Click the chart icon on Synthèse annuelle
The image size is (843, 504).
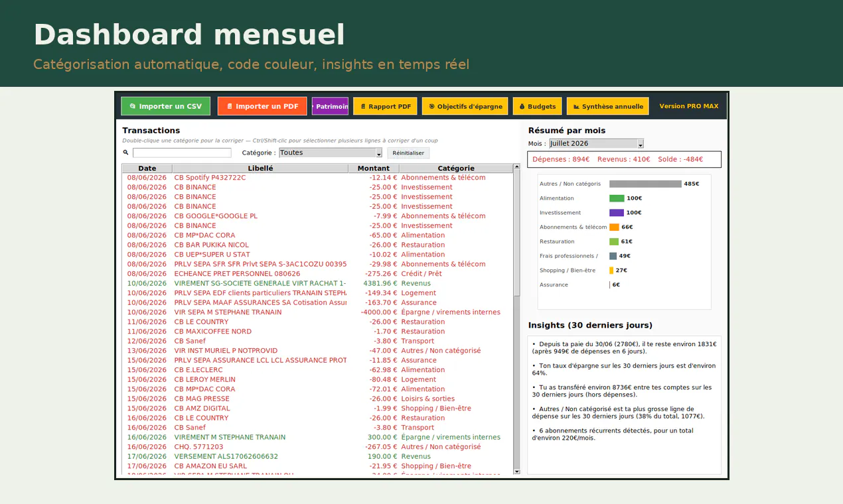pos(577,106)
